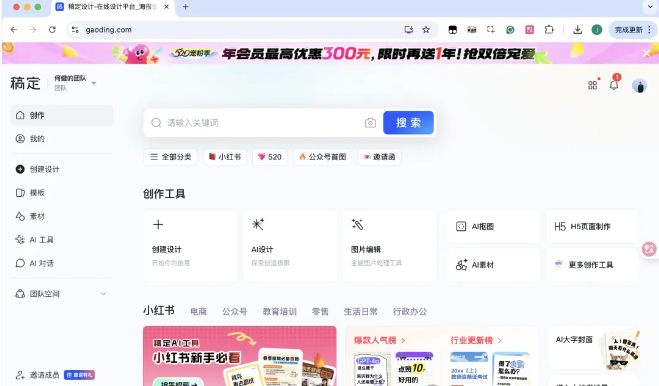Screen dimensions: 659x386
Task: Switch to the 生活日常 tab
Action: tap(361, 312)
